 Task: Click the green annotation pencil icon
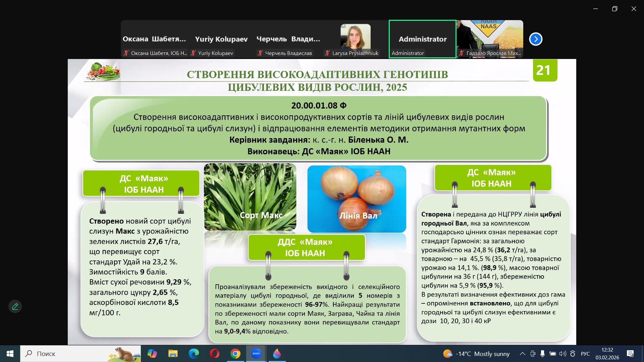(15, 306)
